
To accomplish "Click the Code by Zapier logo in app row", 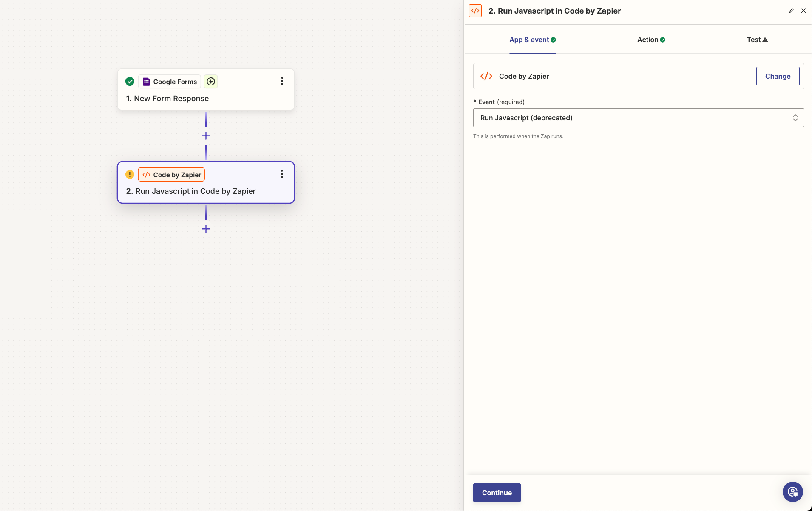I will 486,76.
